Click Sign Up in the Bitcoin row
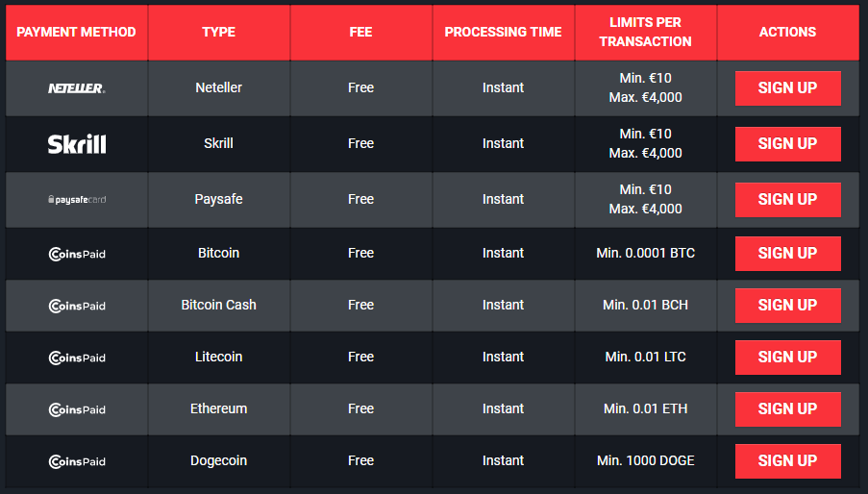This screenshot has height=494, width=868. [x=787, y=254]
